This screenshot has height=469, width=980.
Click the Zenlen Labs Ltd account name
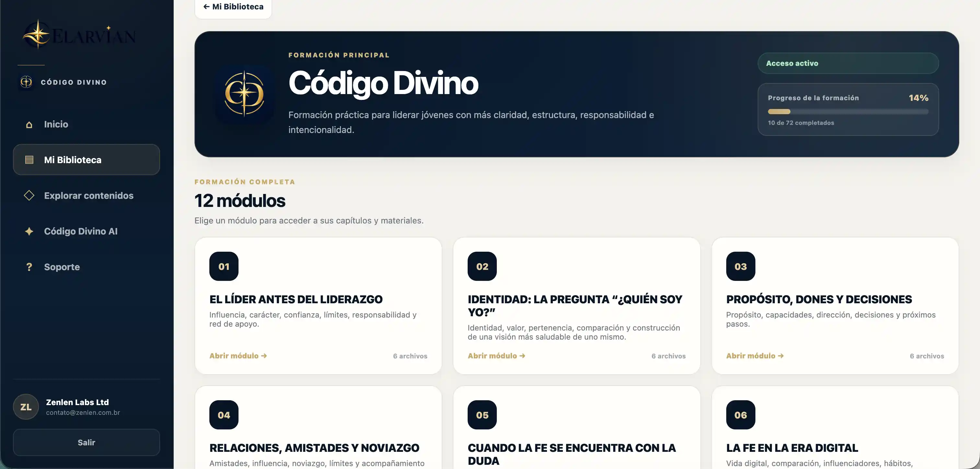click(77, 402)
